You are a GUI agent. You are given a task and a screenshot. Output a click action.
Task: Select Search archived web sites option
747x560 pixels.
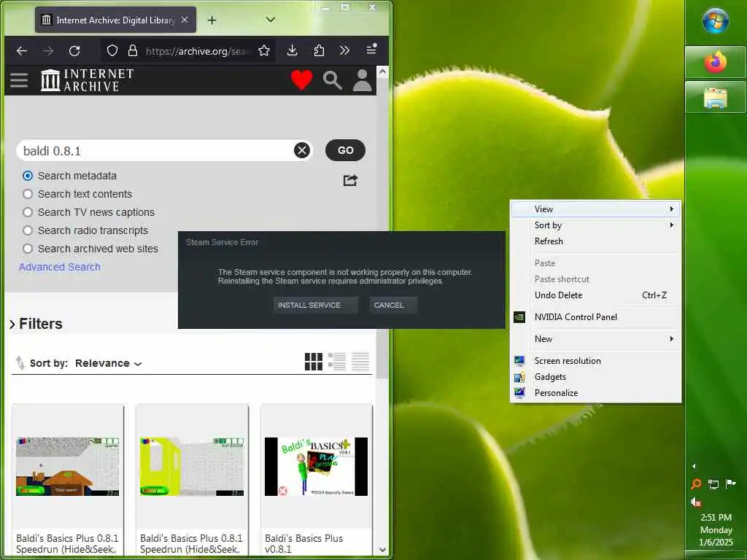28,249
